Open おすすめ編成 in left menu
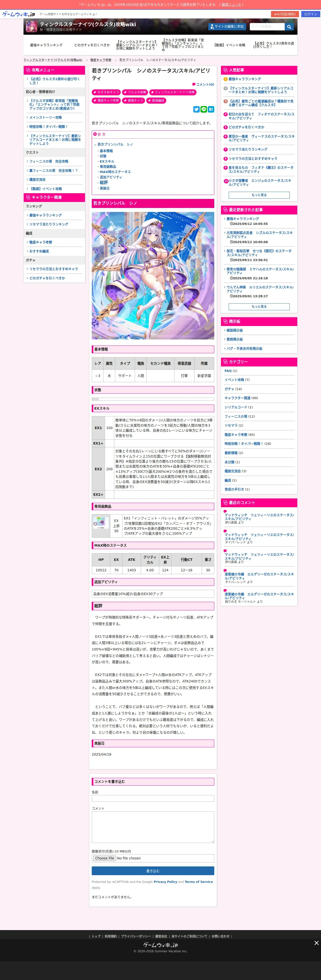The width and height of the screenshot is (321, 980). pos(39,251)
